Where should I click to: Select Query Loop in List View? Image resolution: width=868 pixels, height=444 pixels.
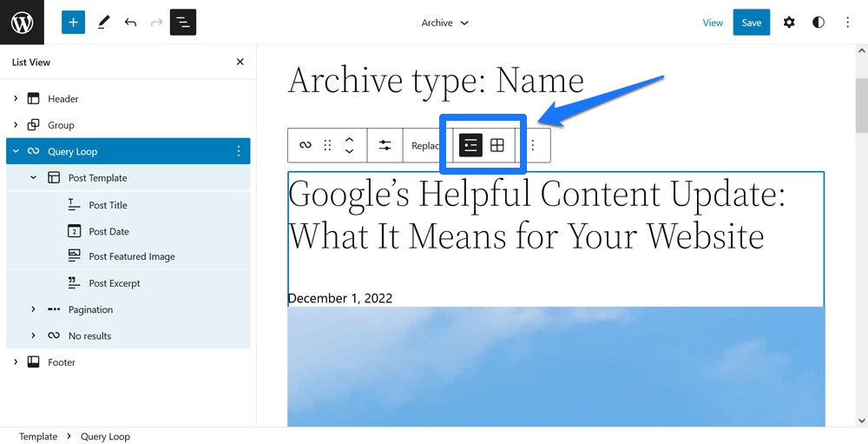coord(128,151)
